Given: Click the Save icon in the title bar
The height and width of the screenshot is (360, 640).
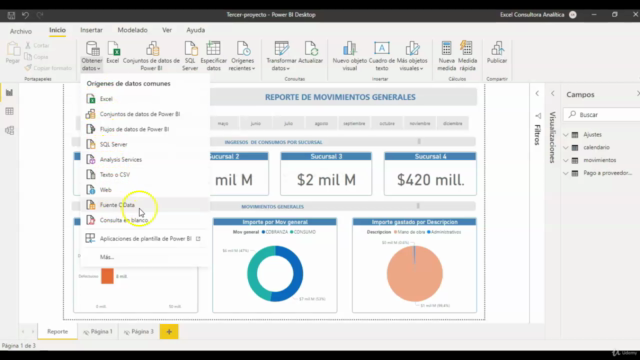Looking at the screenshot, I should tap(11, 15).
